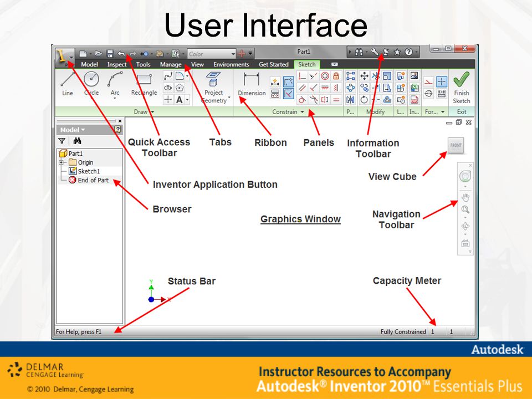
Task: Switch to the Model tab
Action: (90, 64)
